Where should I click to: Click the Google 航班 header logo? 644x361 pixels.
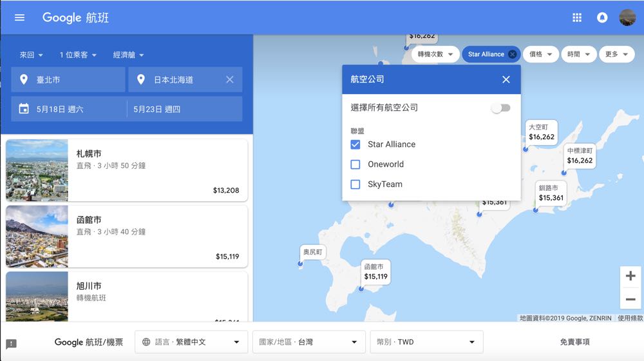[75, 17]
